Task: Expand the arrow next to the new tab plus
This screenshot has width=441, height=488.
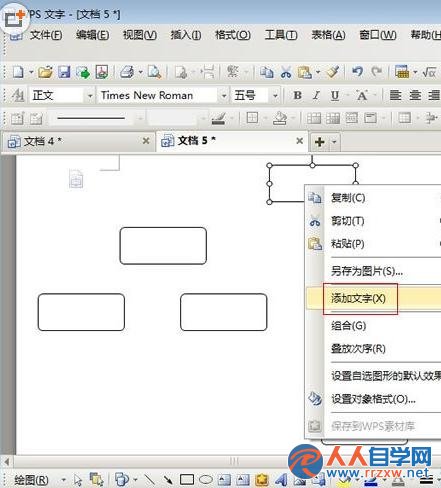Action: tap(334, 142)
